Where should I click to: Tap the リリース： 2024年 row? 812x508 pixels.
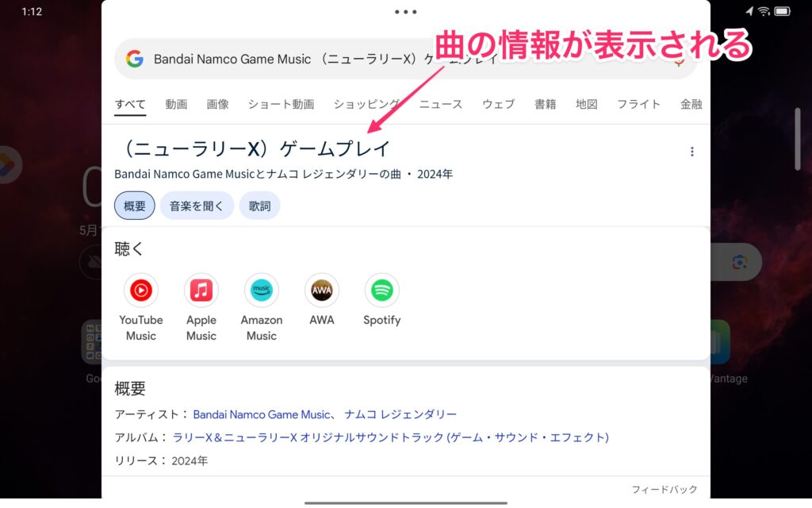pyautogui.click(x=161, y=461)
